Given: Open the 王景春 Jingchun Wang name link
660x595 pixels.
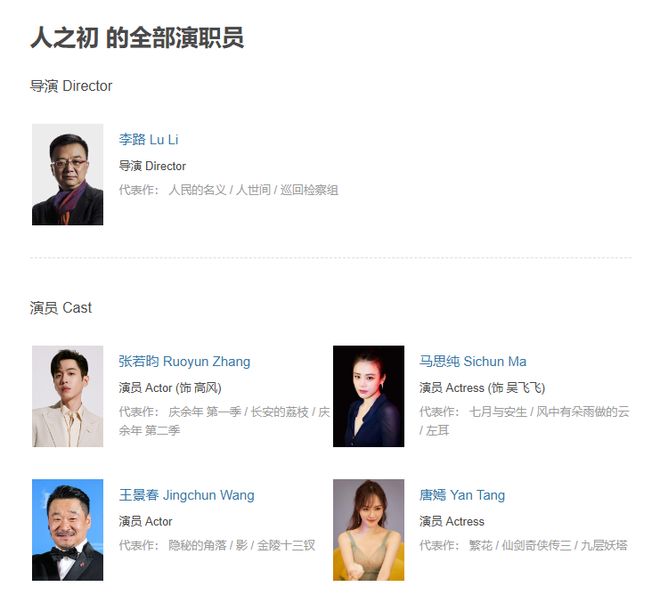Looking at the screenshot, I should pos(186,495).
